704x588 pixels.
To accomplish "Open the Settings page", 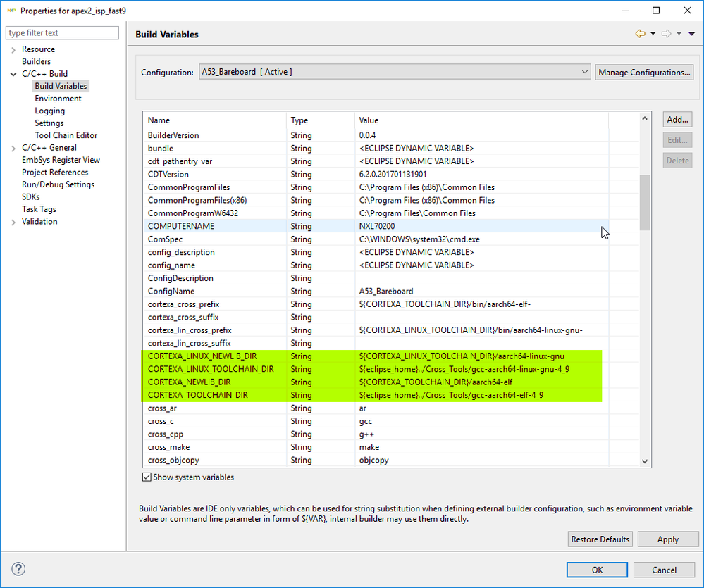I will coord(49,123).
